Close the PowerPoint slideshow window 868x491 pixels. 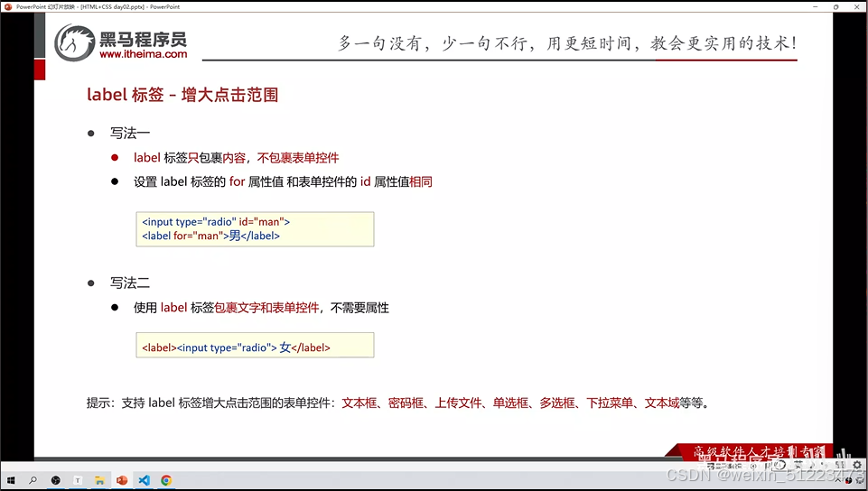857,6
